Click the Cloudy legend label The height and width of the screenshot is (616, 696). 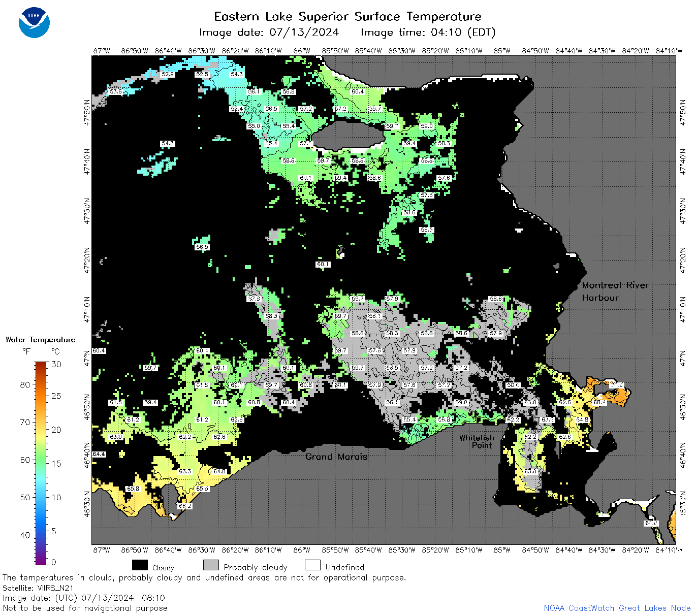point(163,568)
